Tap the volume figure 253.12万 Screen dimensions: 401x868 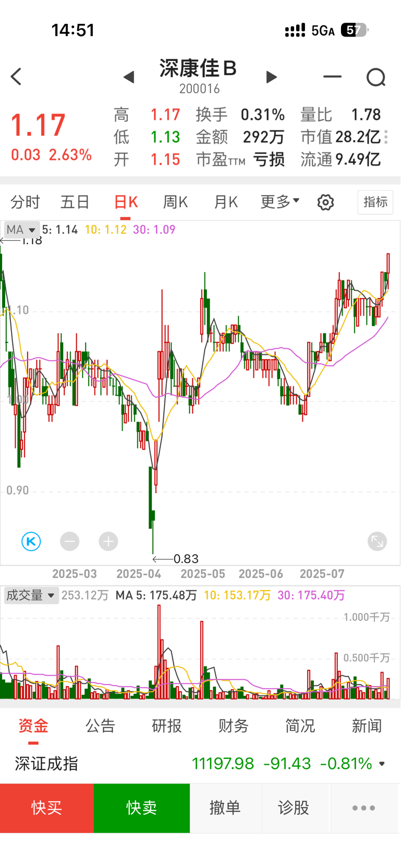85,595
